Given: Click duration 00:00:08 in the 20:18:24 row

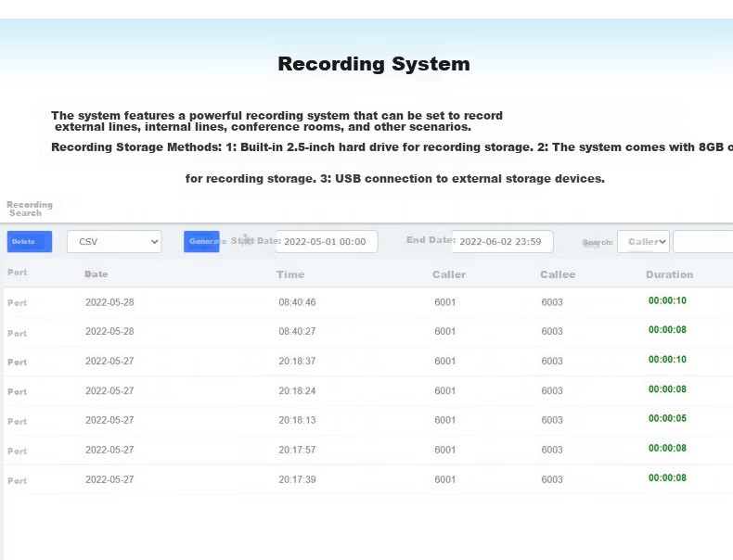Looking at the screenshot, I should pyautogui.click(x=667, y=389).
